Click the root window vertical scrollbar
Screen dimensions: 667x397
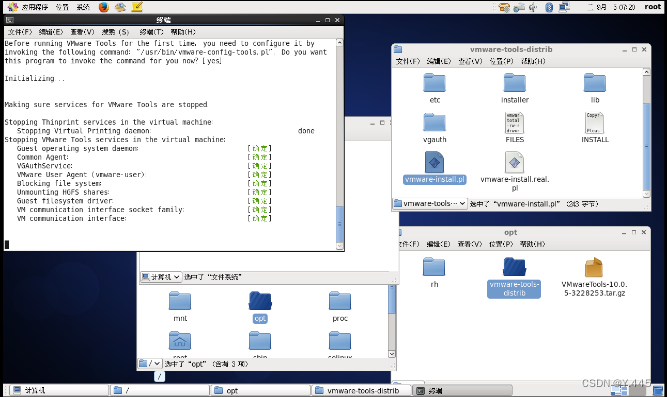click(x=392, y=321)
